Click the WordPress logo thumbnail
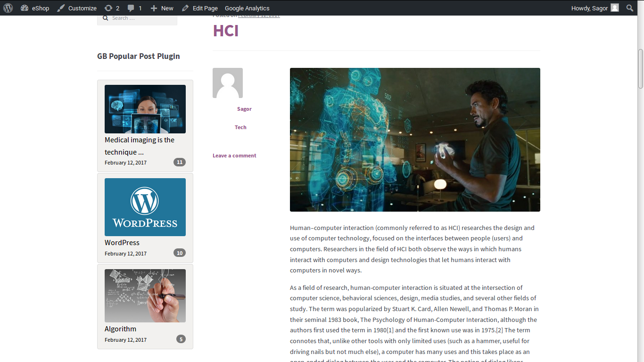Image resolution: width=644 pixels, height=362 pixels. tap(145, 207)
